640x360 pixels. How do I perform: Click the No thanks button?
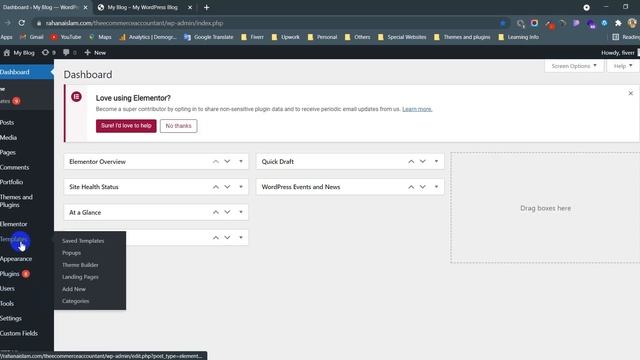(x=178, y=126)
